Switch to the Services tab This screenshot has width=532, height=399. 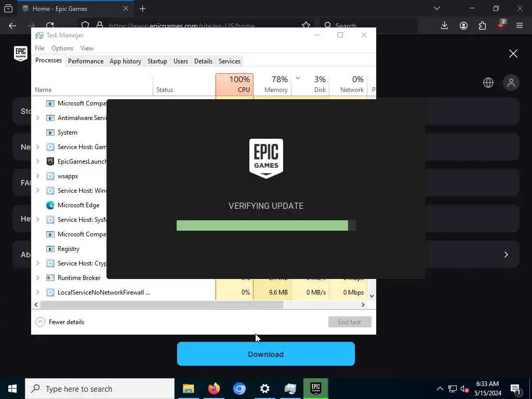click(x=229, y=61)
